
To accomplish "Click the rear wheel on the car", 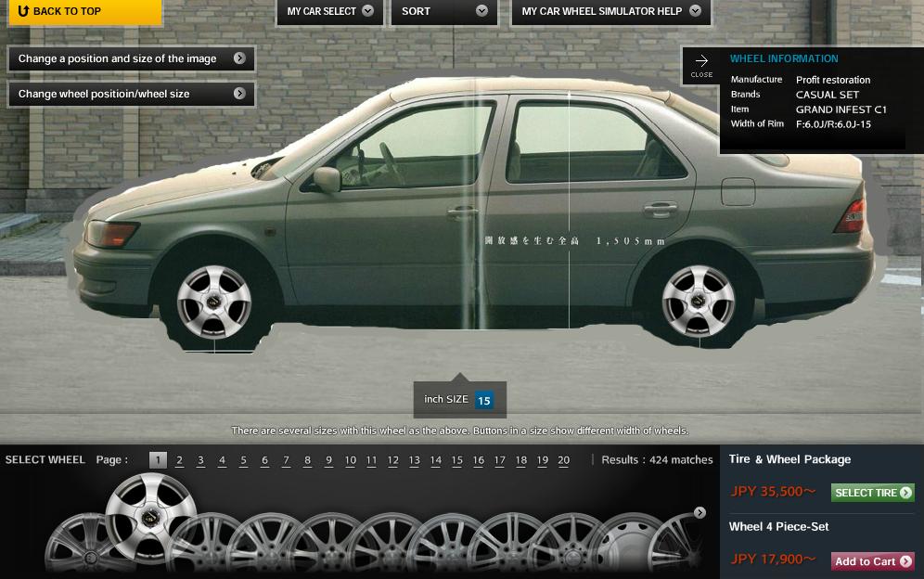I will tap(698, 301).
